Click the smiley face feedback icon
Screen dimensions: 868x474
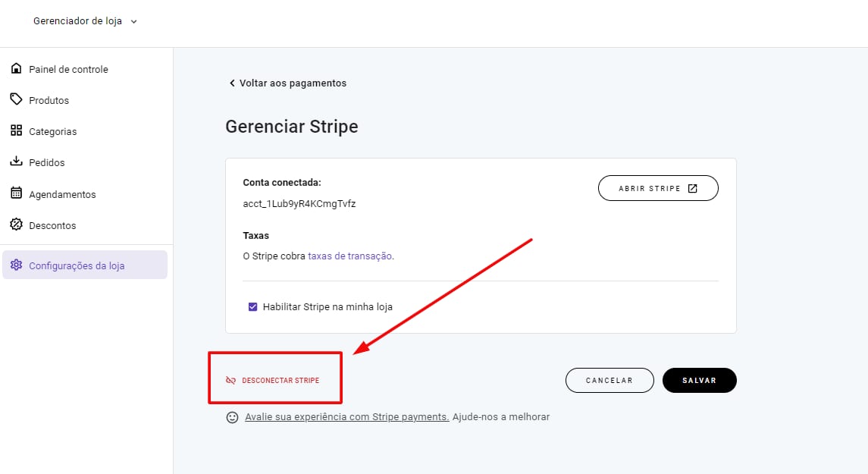[x=233, y=417]
